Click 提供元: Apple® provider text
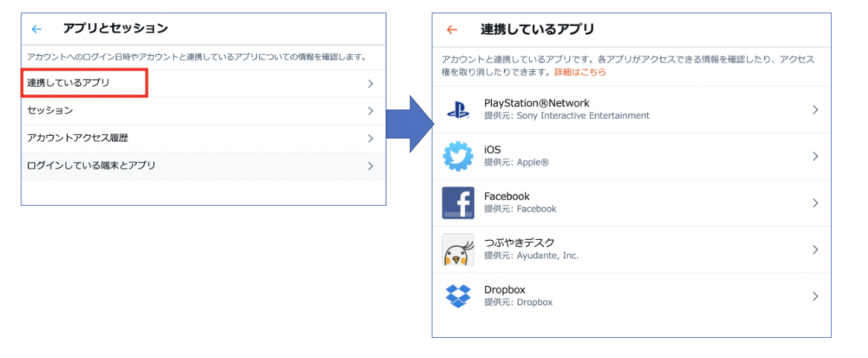The image size is (868, 358). [516, 162]
